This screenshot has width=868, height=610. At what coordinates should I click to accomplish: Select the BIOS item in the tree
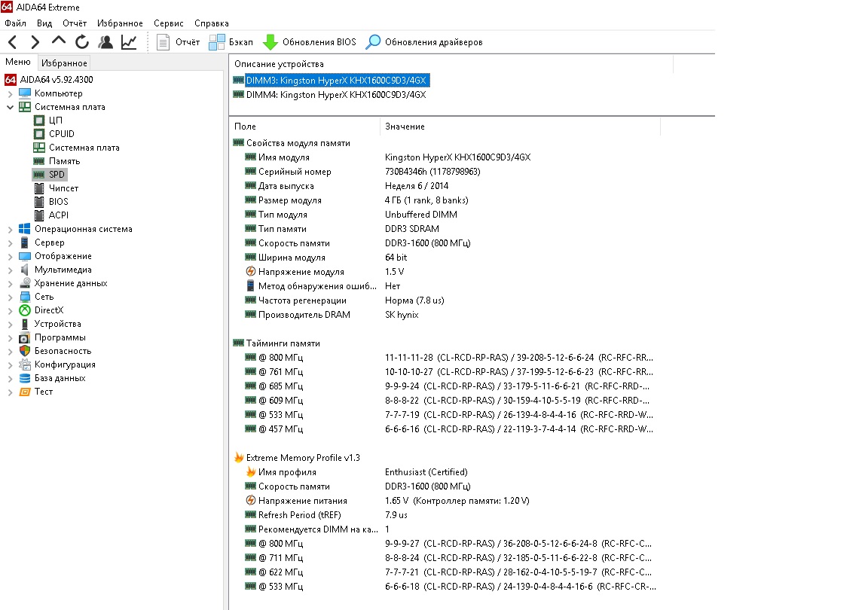tap(58, 202)
